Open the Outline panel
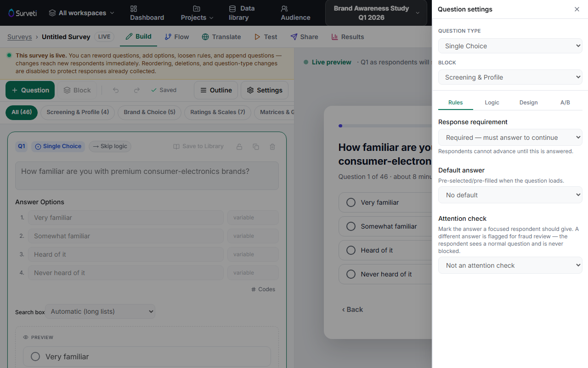 [x=216, y=90]
